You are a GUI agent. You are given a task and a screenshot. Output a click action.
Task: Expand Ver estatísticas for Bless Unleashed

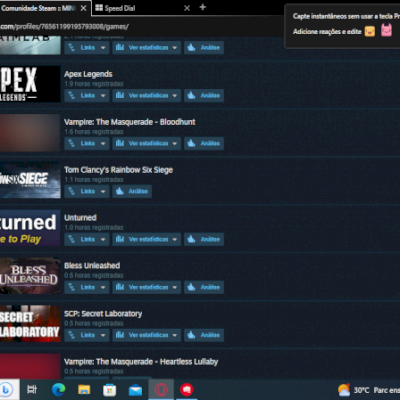146,287
